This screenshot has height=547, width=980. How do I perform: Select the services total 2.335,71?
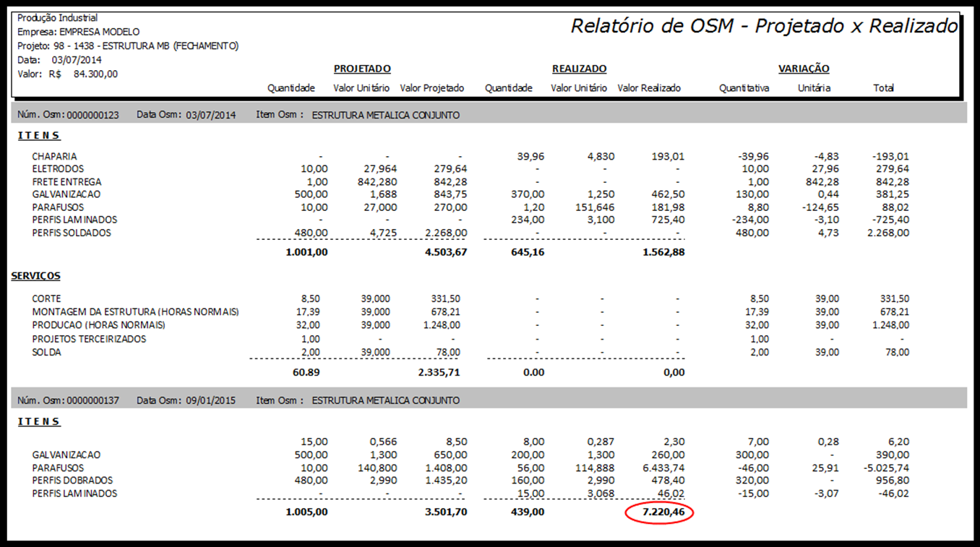[x=439, y=373]
